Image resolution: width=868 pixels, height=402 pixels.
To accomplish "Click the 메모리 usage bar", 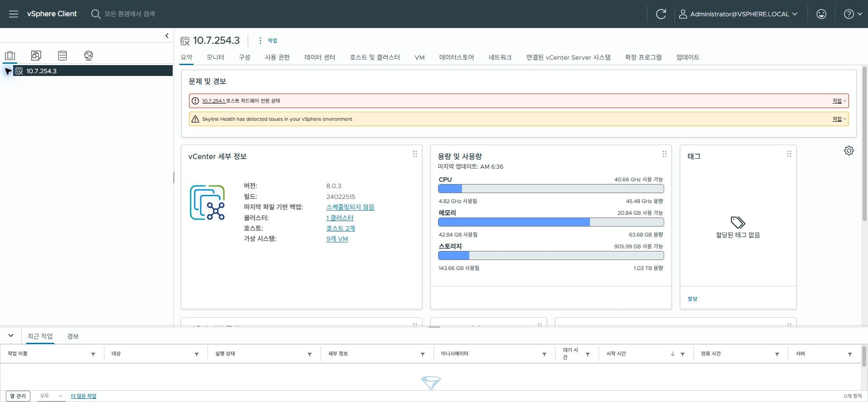I will [x=551, y=222].
